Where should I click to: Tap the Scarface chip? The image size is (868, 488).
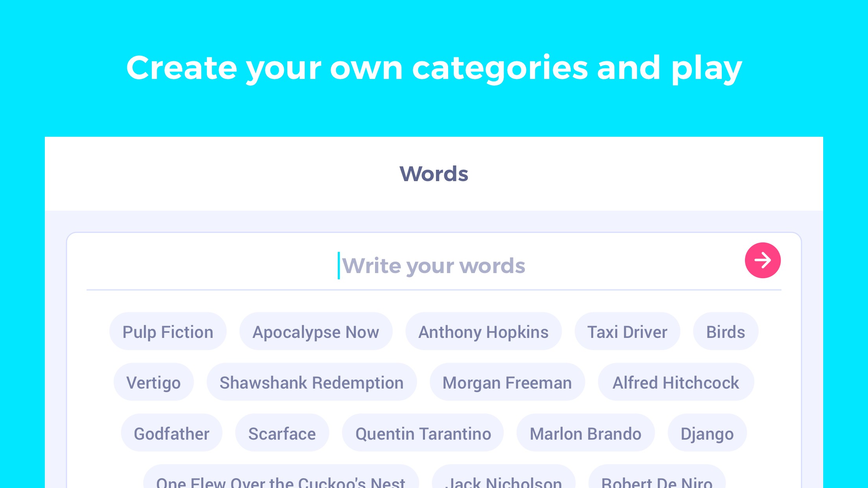click(282, 433)
